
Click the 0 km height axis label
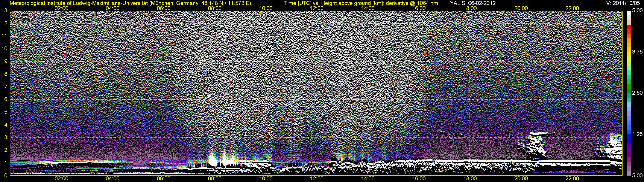pyautogui.click(x=6, y=176)
